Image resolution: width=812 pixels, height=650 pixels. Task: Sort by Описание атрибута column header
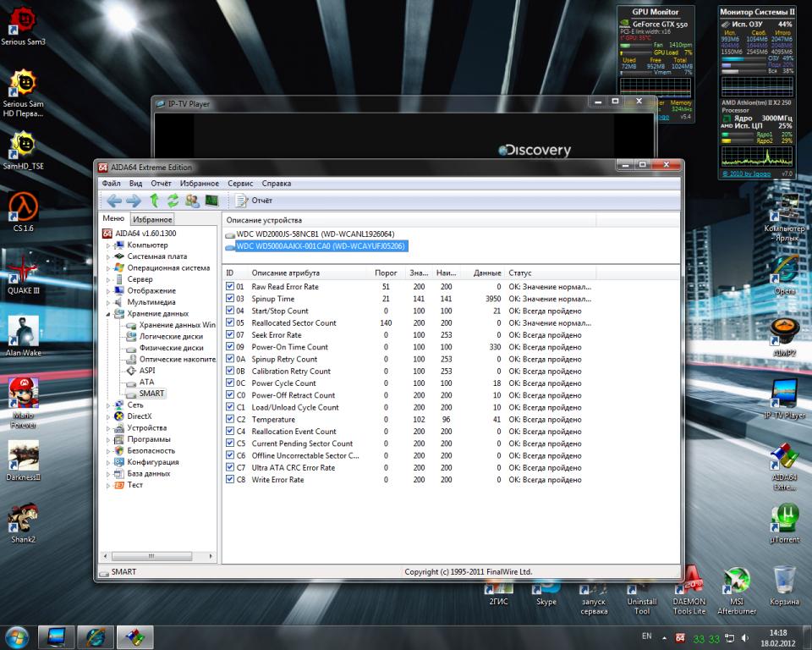click(x=308, y=273)
